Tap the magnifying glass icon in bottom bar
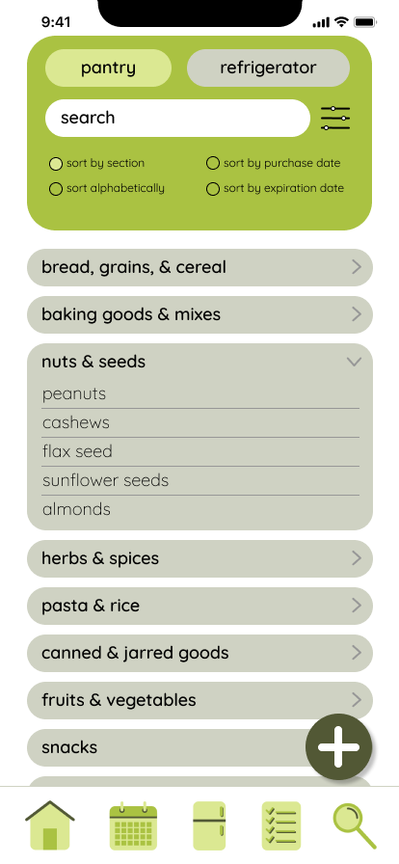Screen dimensions: 399x864 [355, 825]
